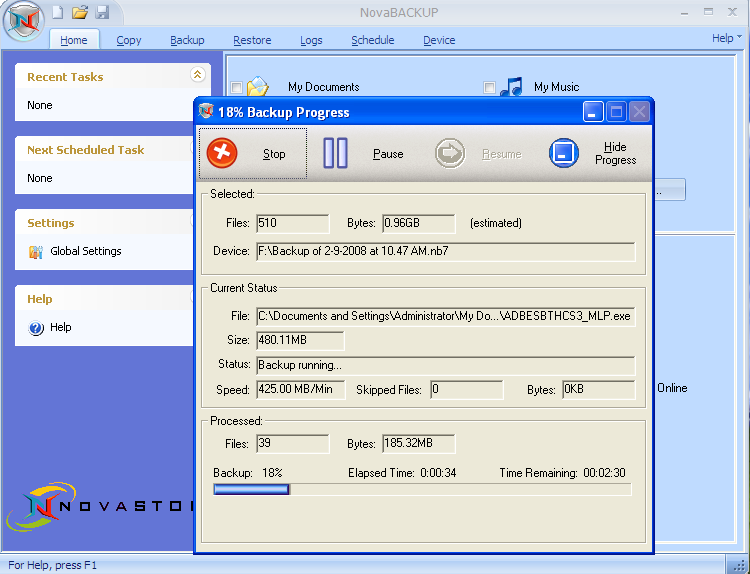Click the Processed Bytes field 185.32MB

click(419, 443)
